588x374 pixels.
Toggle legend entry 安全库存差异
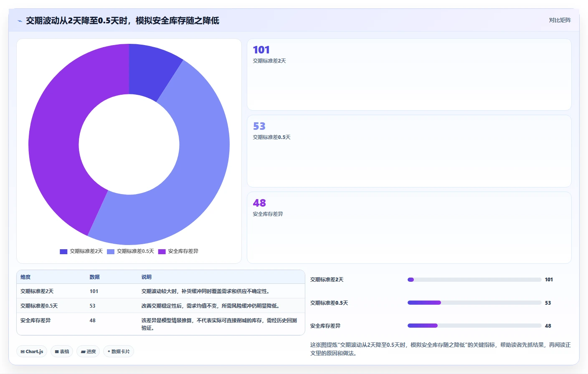tap(178, 251)
